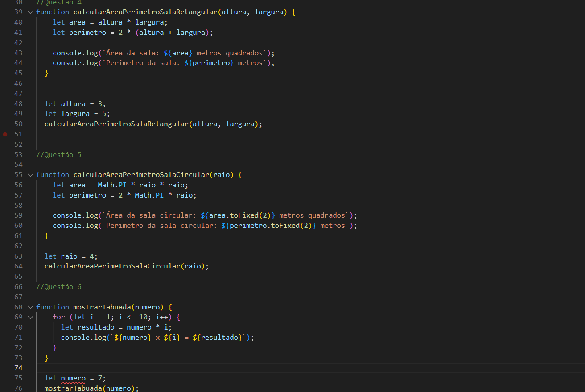Click "Perímetro da sala:" string on line 44

pos(143,63)
